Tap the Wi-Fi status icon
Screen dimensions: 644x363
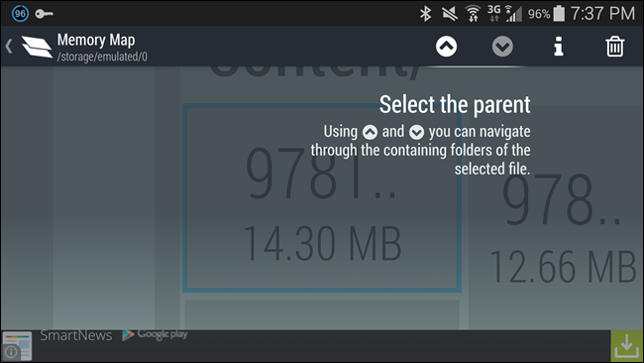pos(474,14)
